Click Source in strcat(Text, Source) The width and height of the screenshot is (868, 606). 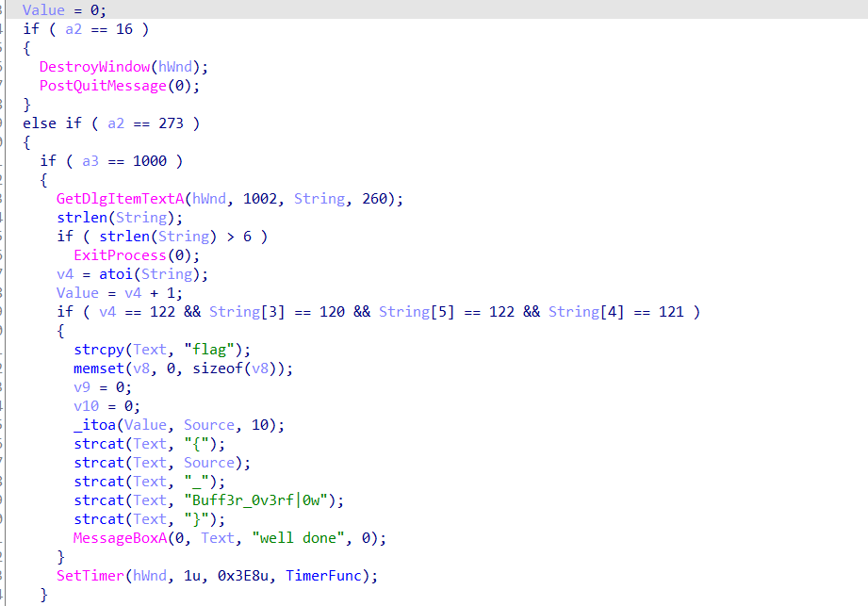pyautogui.click(x=209, y=463)
